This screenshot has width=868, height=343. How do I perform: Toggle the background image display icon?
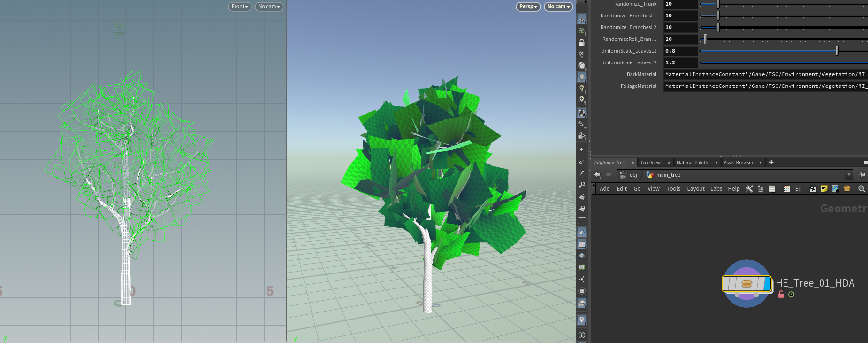pos(582,303)
